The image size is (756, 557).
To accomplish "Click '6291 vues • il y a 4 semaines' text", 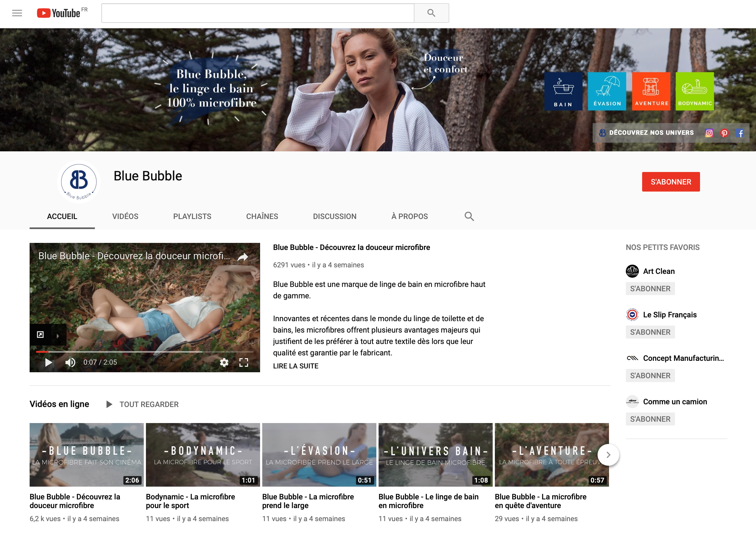I will tap(318, 265).
